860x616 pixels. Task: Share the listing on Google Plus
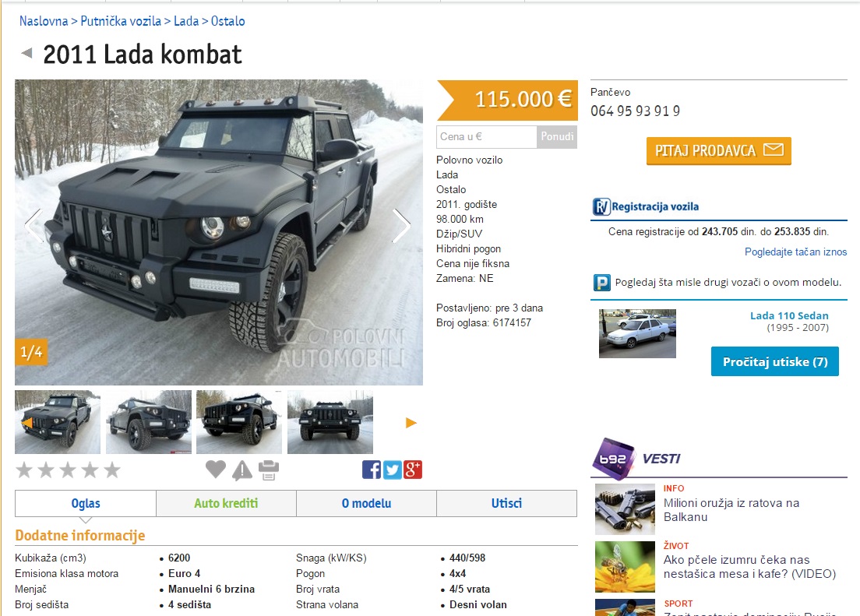click(x=413, y=470)
